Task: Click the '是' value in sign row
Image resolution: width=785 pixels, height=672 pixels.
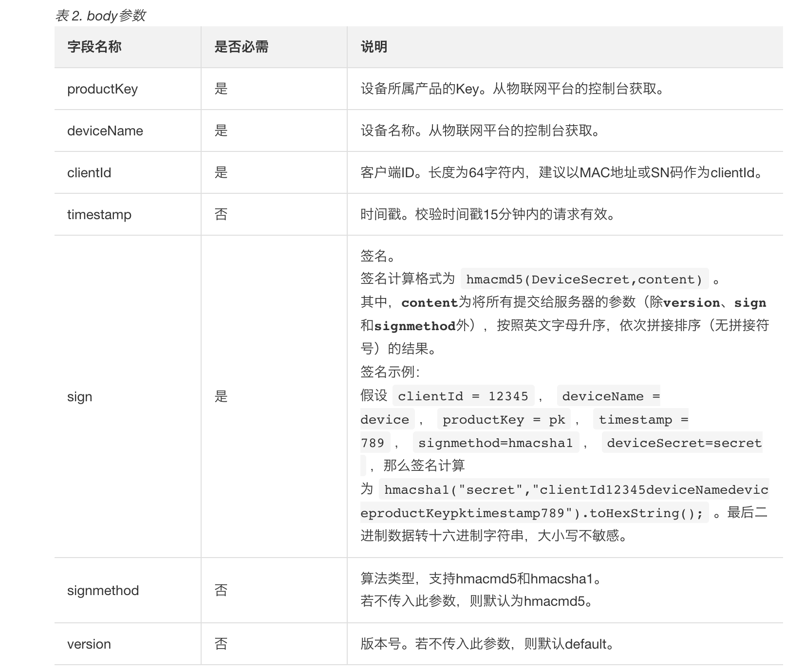Action: [221, 396]
